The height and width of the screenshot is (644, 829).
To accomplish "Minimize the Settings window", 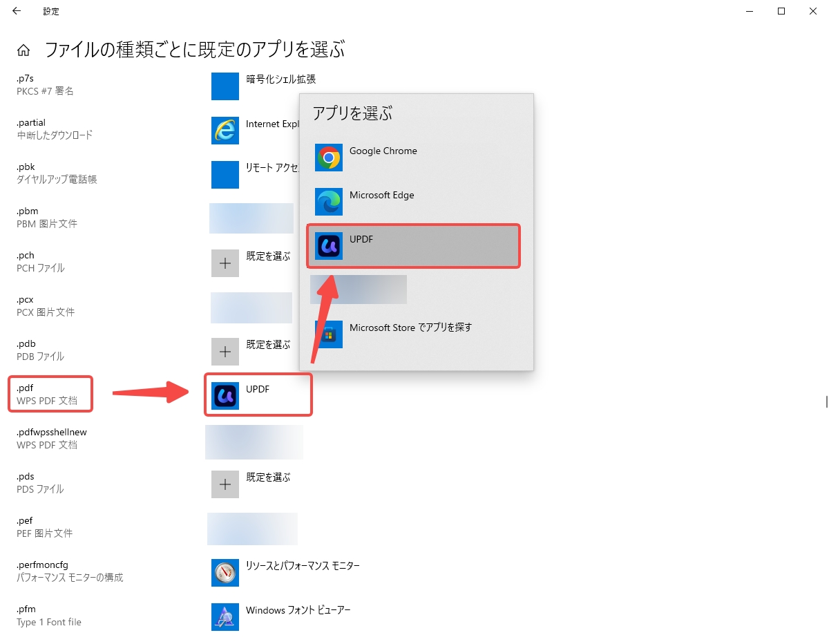I will (750, 11).
